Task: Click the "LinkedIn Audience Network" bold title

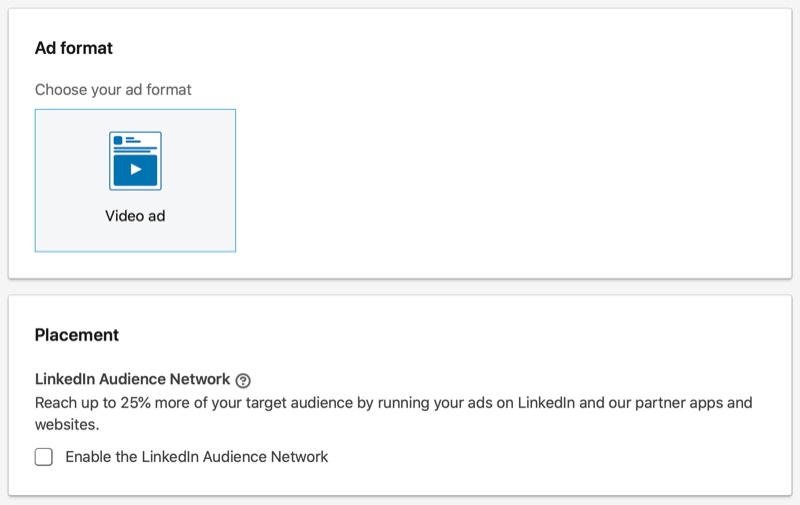Action: tap(132, 379)
